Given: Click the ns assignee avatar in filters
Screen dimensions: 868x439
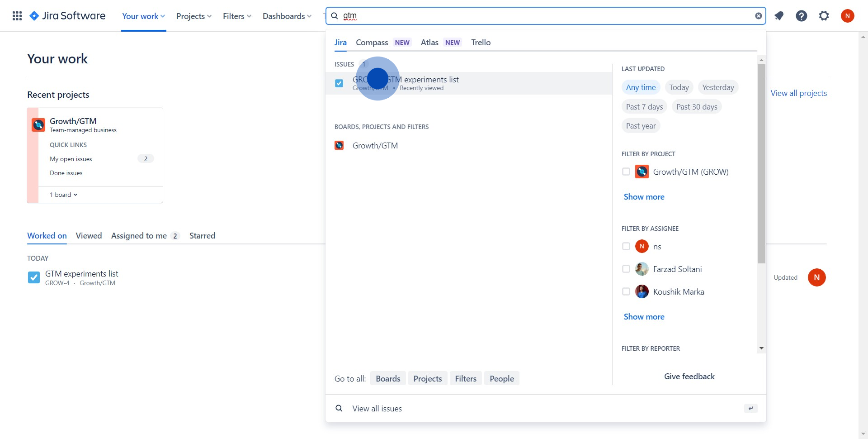Looking at the screenshot, I should coord(642,246).
